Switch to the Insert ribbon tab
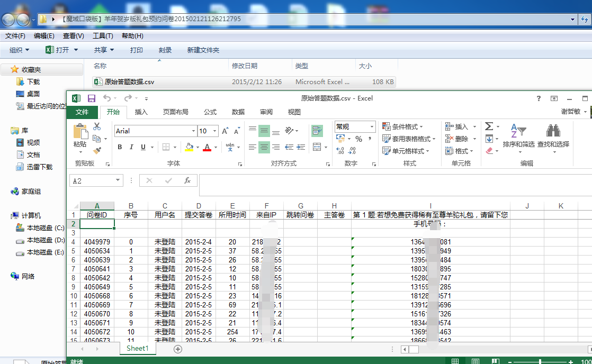Image resolution: width=592 pixels, height=364 pixels. tap(141, 112)
